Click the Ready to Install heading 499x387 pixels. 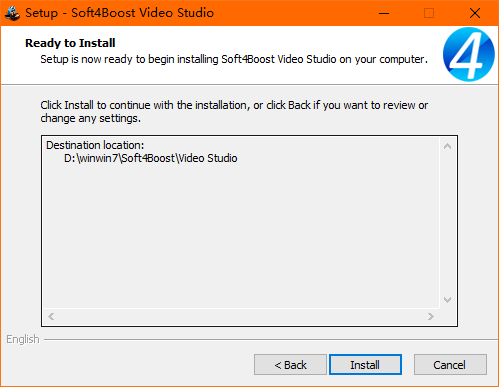[x=70, y=43]
